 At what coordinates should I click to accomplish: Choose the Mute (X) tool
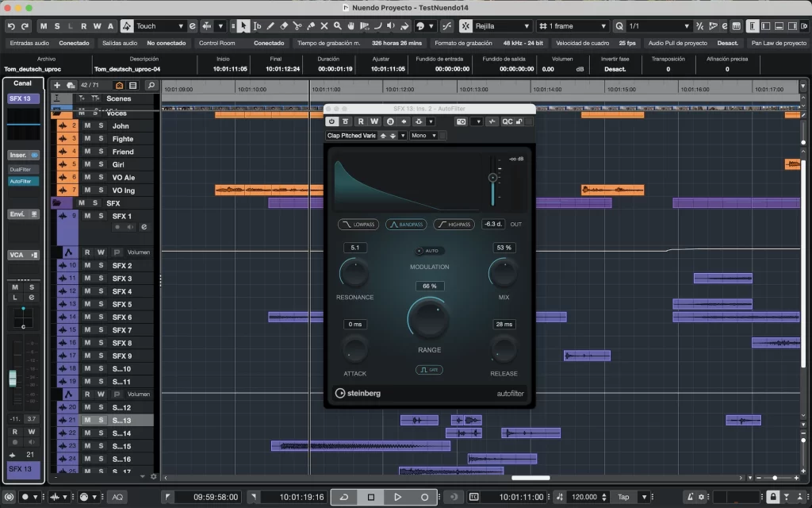tap(324, 26)
